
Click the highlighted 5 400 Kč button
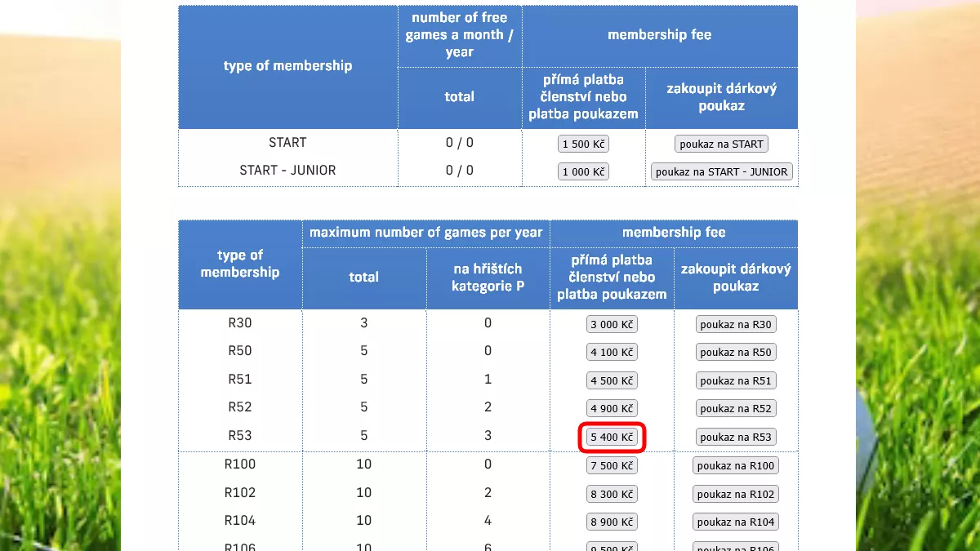[x=612, y=438]
